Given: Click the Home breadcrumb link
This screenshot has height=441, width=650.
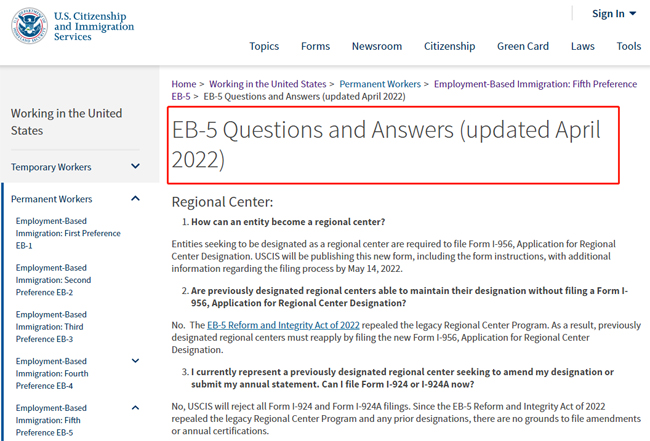Looking at the screenshot, I should [184, 84].
